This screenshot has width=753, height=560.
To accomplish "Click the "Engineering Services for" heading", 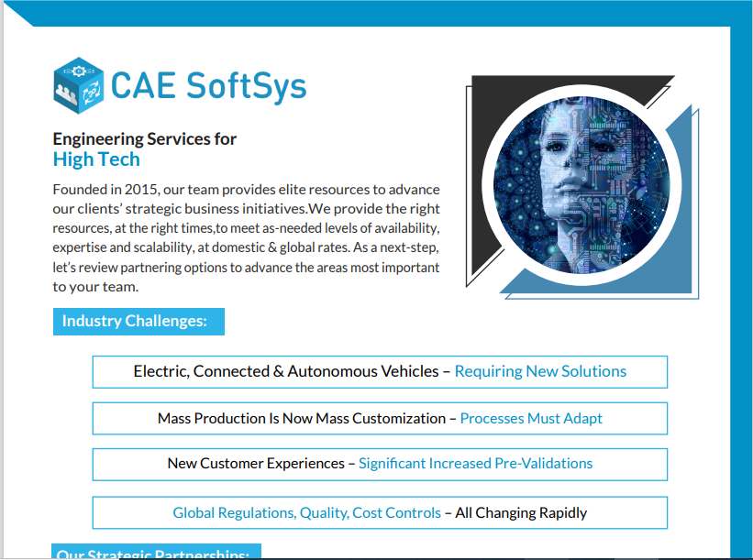I will point(145,139).
